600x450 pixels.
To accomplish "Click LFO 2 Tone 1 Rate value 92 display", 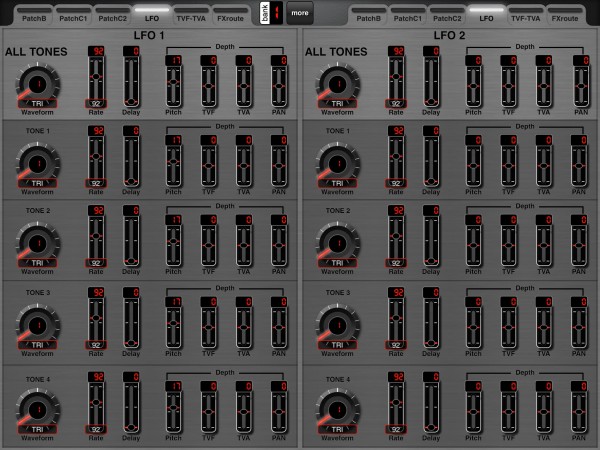I will tap(396, 131).
